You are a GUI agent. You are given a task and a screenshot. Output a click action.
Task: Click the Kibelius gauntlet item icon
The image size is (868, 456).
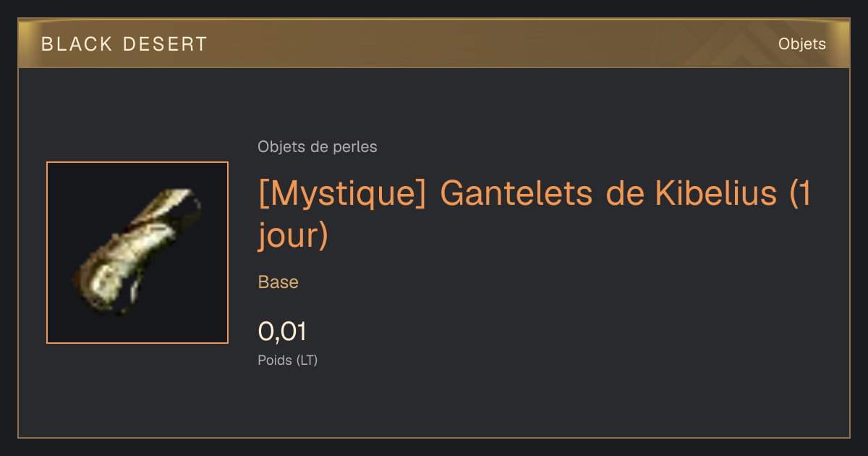coord(137,253)
